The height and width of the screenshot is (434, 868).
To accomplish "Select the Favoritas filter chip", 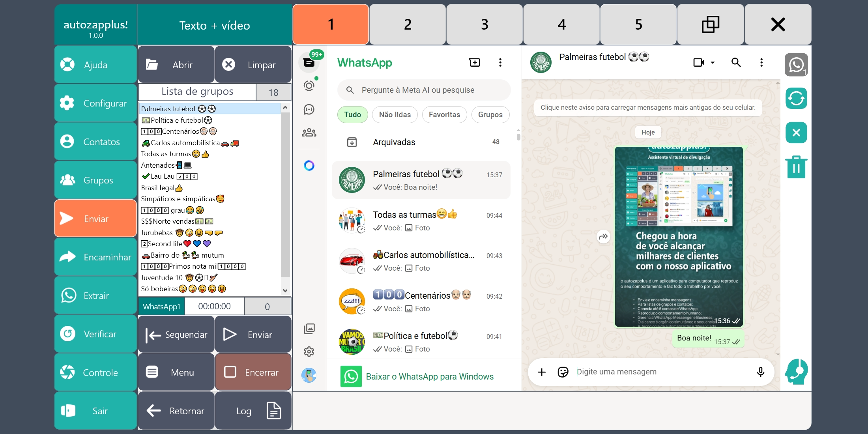I will (x=444, y=115).
